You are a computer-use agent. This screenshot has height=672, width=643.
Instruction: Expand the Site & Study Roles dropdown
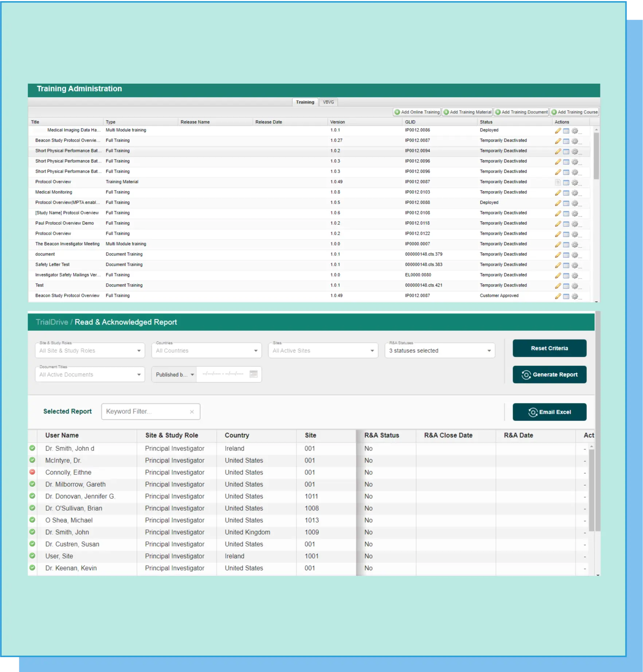click(x=139, y=351)
